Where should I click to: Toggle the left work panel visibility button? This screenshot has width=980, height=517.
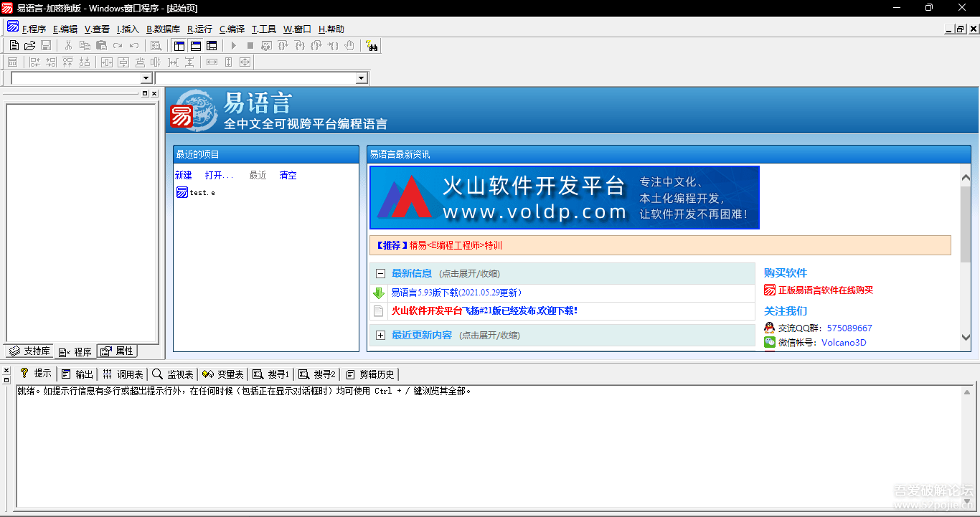[x=179, y=45]
